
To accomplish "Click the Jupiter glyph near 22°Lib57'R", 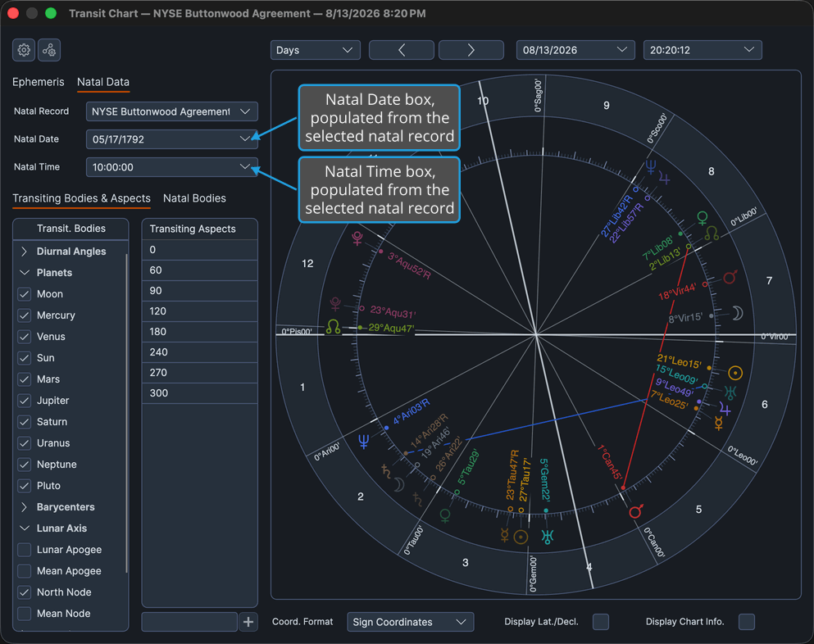I will pyautogui.click(x=664, y=179).
